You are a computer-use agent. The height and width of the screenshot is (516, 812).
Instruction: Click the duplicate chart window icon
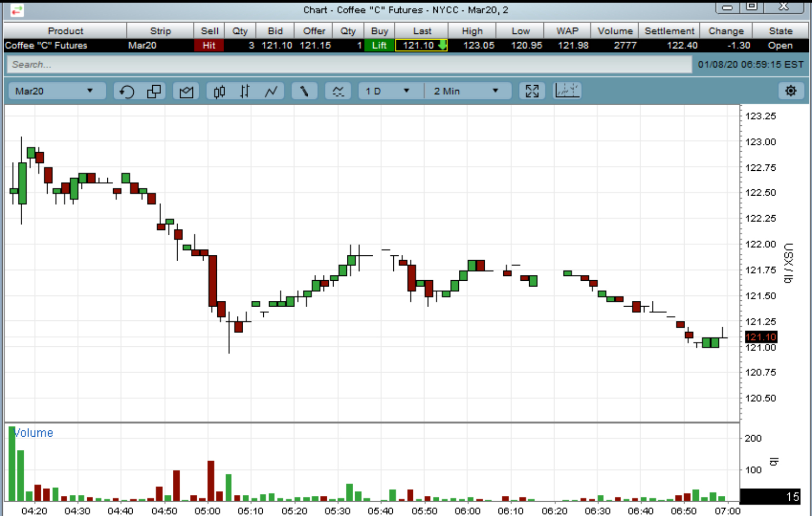tap(154, 91)
